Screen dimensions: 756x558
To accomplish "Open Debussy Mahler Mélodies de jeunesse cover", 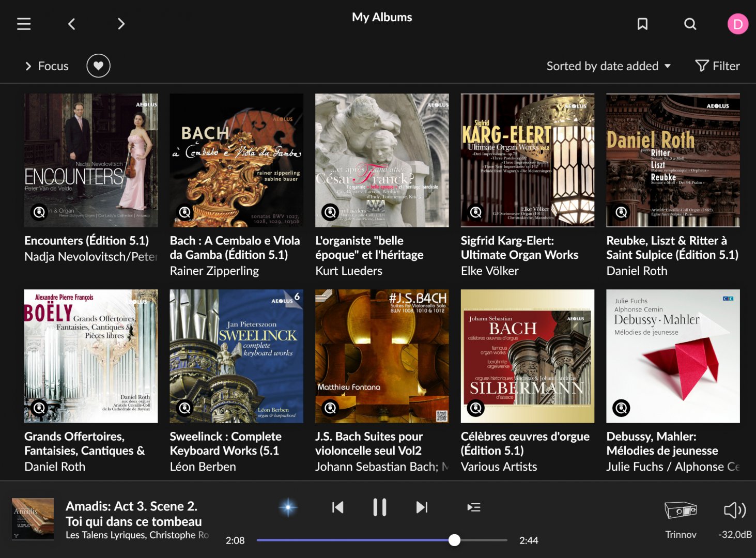I will point(673,356).
